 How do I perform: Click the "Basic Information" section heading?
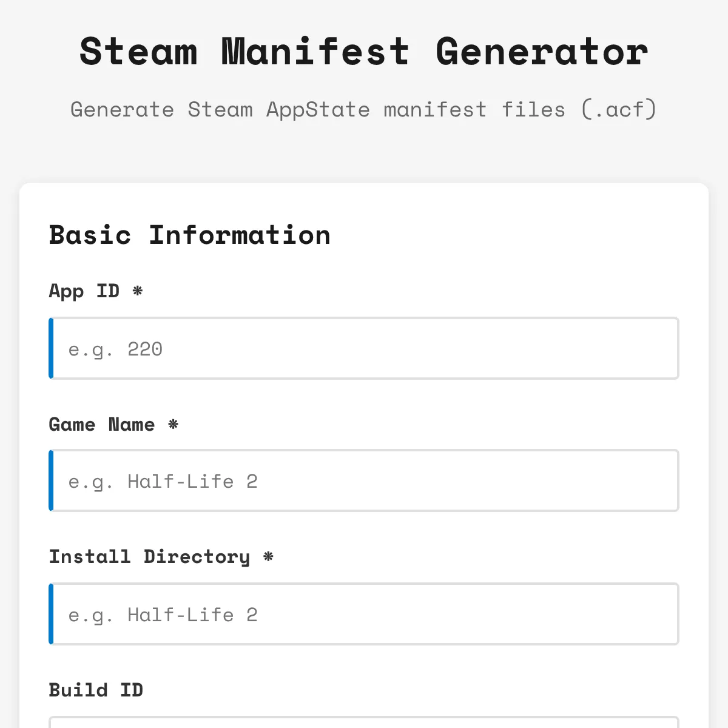coord(189,235)
